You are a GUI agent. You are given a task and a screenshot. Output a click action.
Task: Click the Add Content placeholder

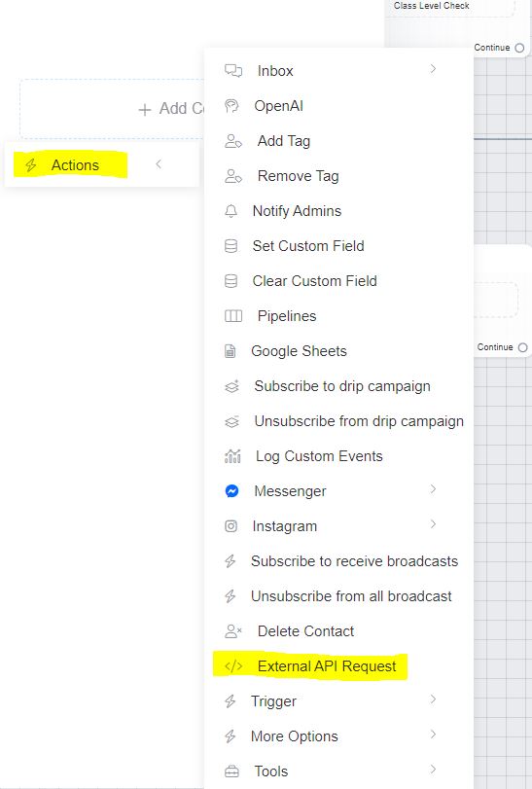click(x=113, y=109)
